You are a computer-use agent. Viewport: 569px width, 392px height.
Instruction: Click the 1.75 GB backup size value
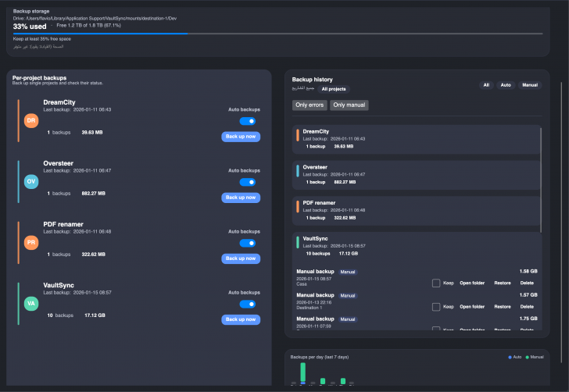(x=528, y=319)
